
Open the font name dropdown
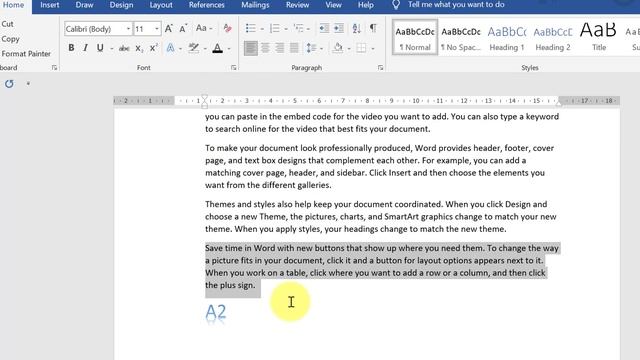pyautogui.click(x=128, y=29)
